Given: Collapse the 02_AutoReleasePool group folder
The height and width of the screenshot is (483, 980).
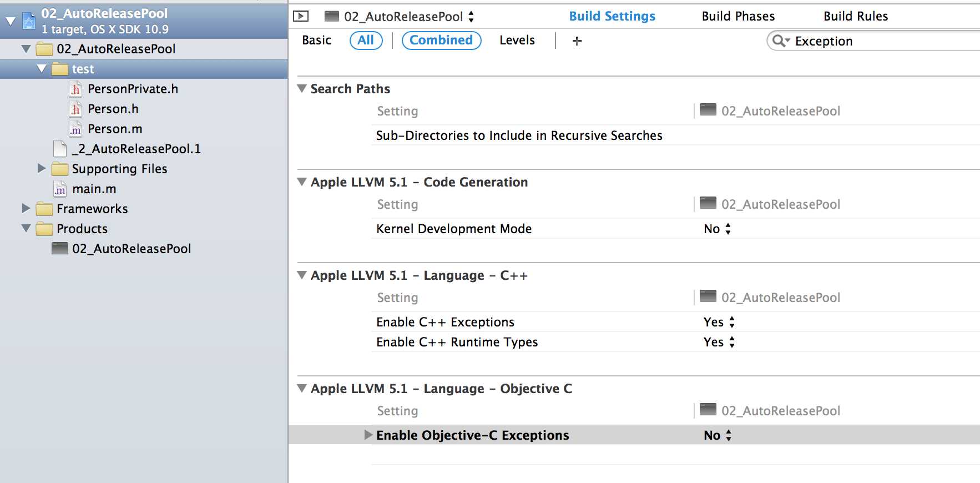Looking at the screenshot, I should click(x=26, y=49).
